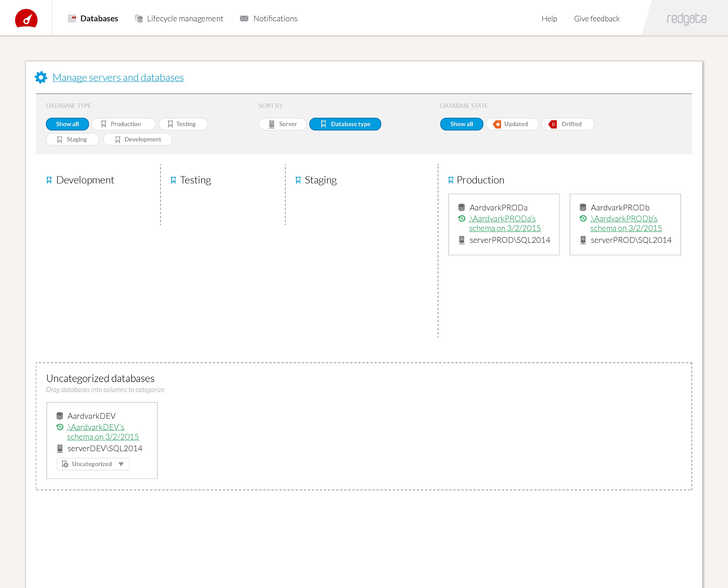
Task: Filter database state by Updated
Action: (512, 124)
